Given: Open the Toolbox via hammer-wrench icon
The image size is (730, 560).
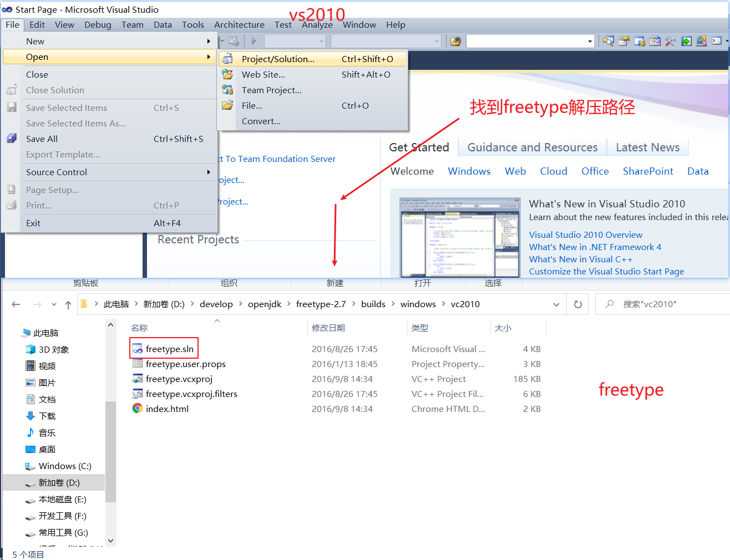Looking at the screenshot, I should (x=671, y=41).
